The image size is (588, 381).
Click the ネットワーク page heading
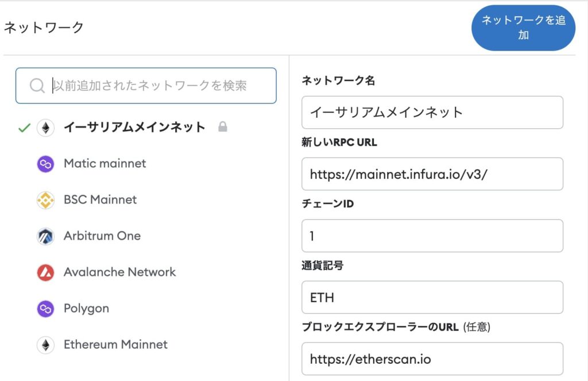coord(44,28)
